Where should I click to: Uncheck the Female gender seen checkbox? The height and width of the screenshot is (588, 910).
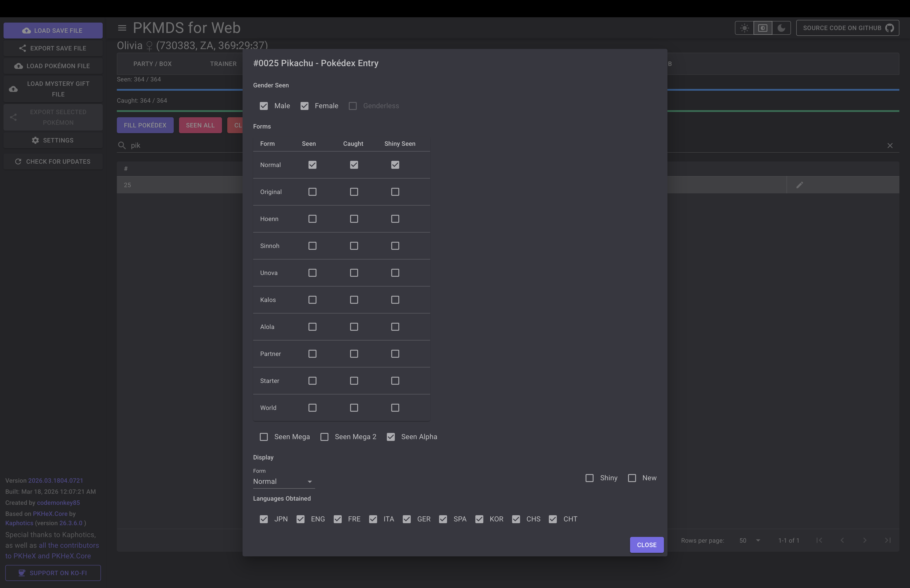(304, 106)
